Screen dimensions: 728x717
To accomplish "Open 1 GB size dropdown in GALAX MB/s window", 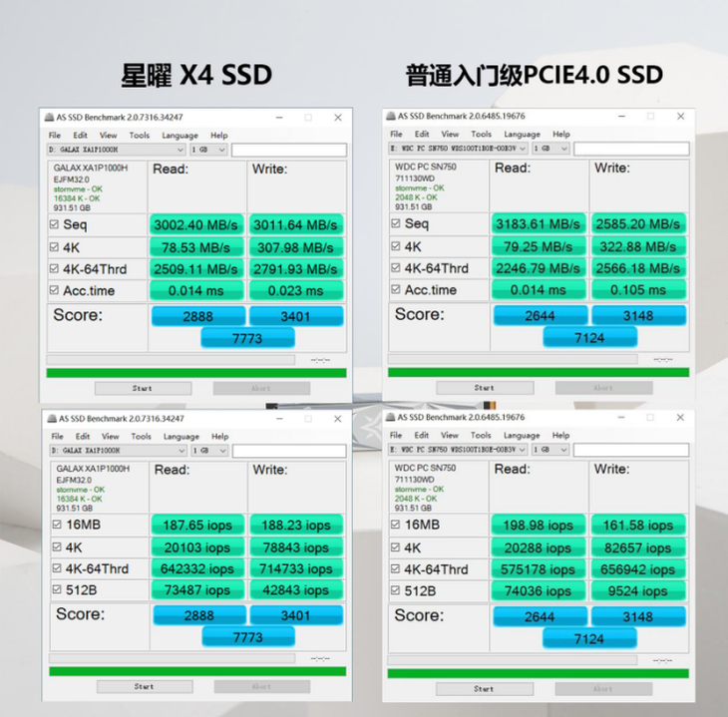I will (209, 150).
